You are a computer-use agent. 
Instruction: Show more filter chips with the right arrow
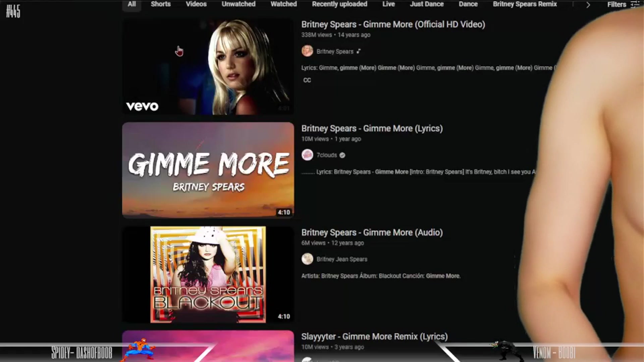(x=588, y=5)
